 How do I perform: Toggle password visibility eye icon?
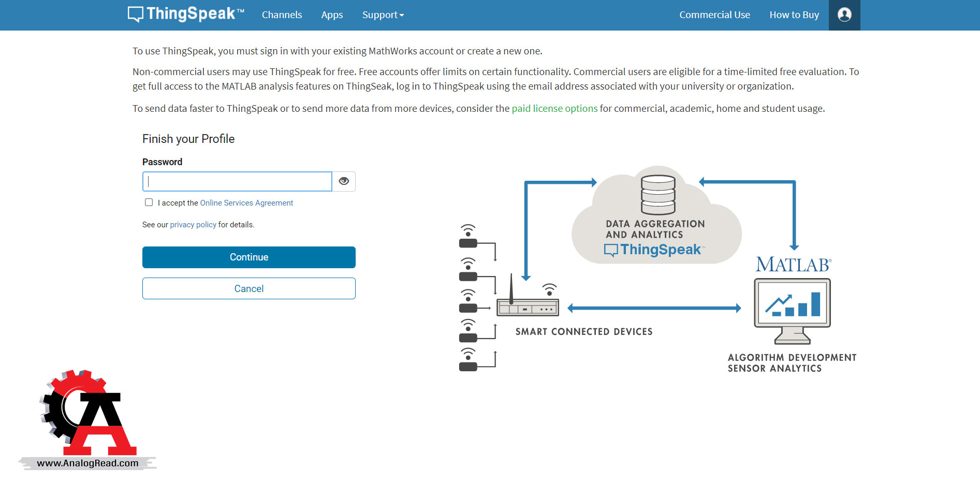coord(344,181)
